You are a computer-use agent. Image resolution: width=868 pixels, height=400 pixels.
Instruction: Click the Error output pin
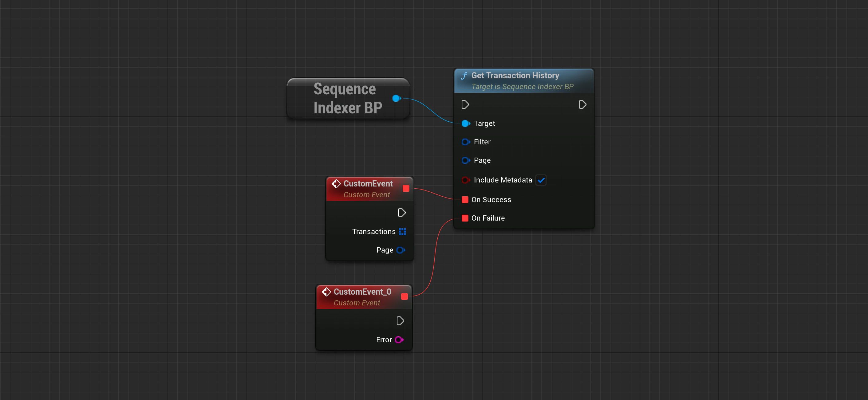tap(399, 340)
